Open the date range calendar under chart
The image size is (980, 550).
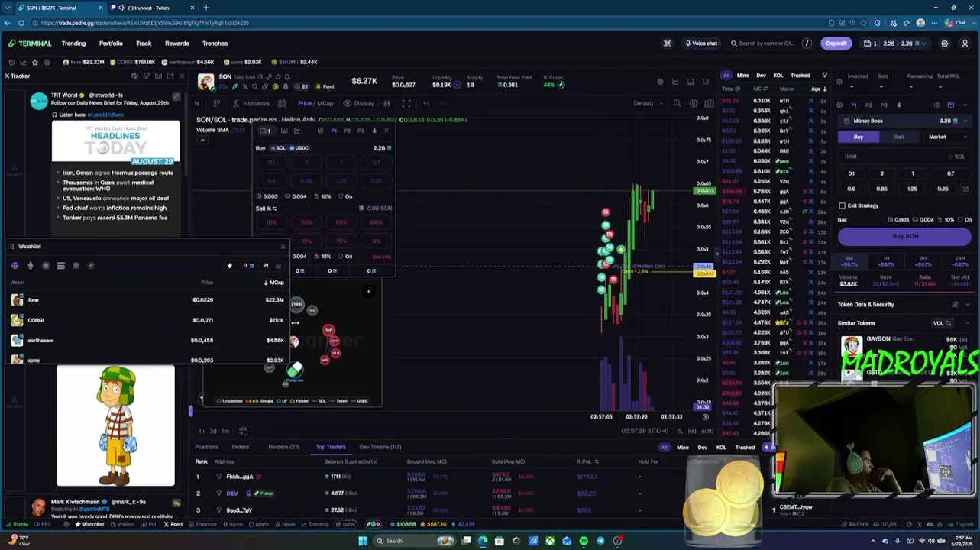(x=243, y=431)
